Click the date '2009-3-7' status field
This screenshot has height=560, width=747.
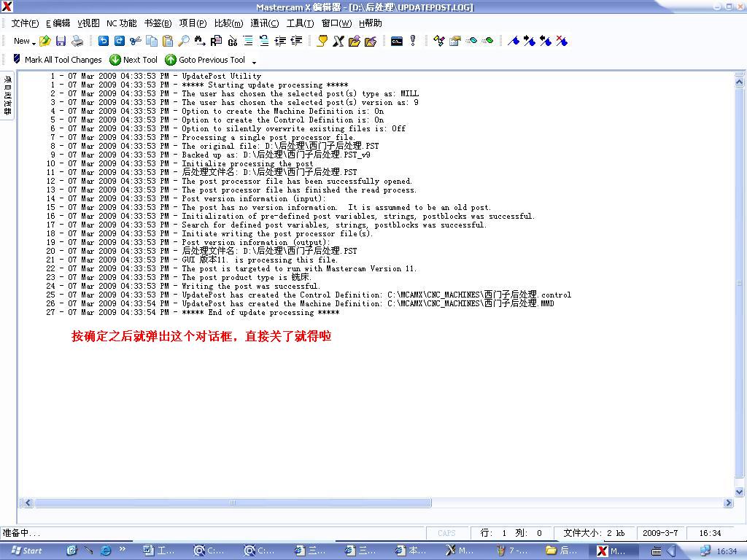(659, 533)
